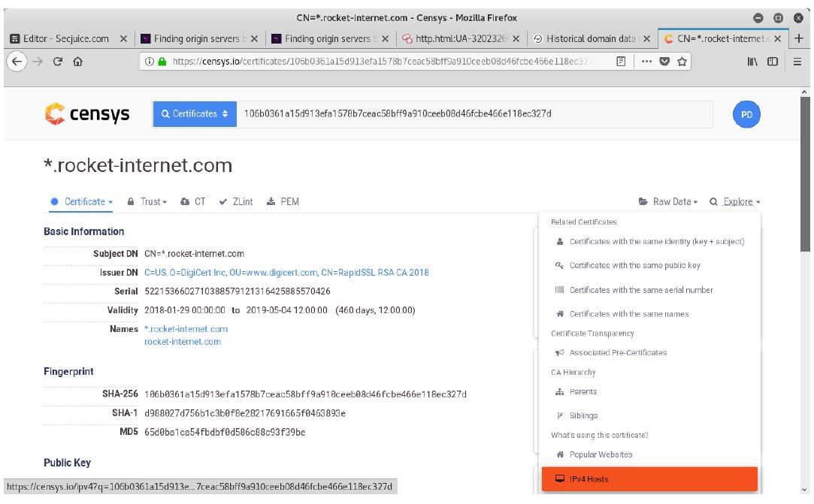Click the SHA-1 fingerprint value

click(x=245, y=413)
